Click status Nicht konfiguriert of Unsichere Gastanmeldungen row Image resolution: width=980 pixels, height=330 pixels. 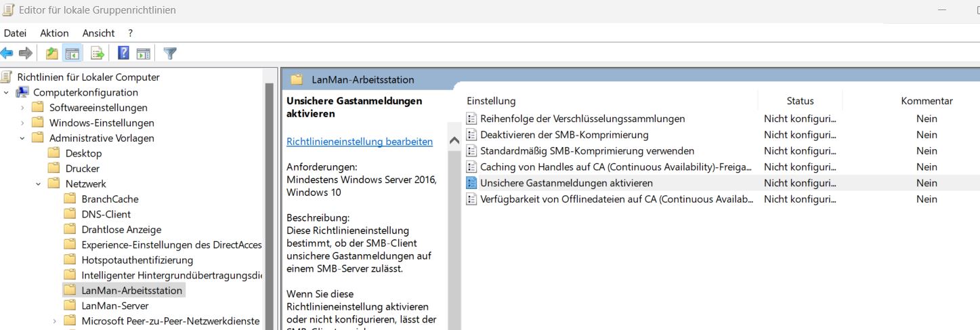click(x=800, y=183)
